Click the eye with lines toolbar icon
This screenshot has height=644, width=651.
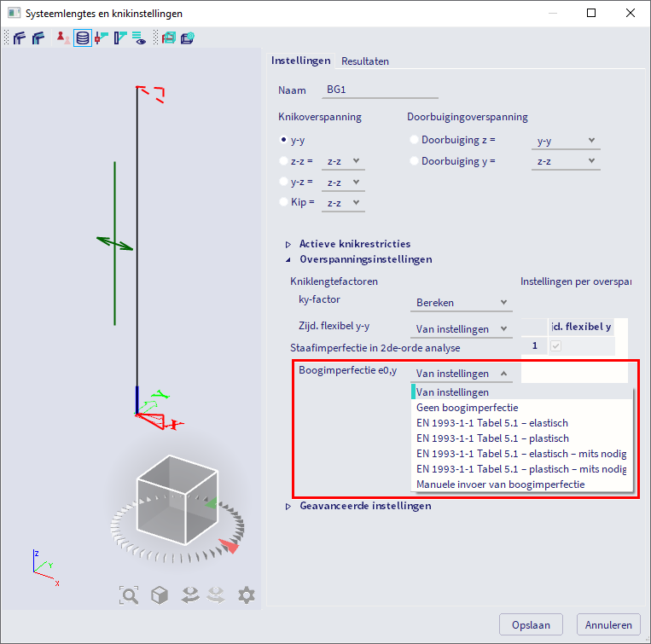tap(138, 38)
